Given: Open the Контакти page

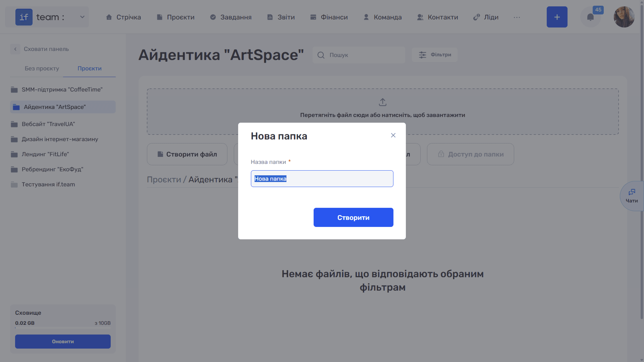Looking at the screenshot, I should point(438,17).
